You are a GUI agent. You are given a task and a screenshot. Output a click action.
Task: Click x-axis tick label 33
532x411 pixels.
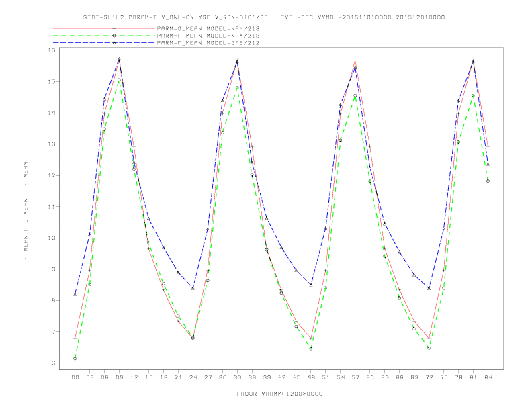point(237,377)
